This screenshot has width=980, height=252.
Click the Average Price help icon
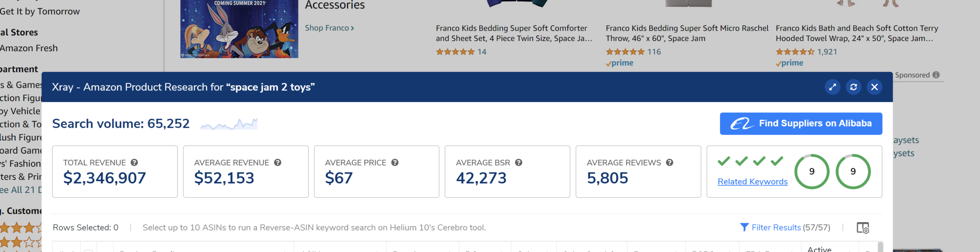(395, 163)
